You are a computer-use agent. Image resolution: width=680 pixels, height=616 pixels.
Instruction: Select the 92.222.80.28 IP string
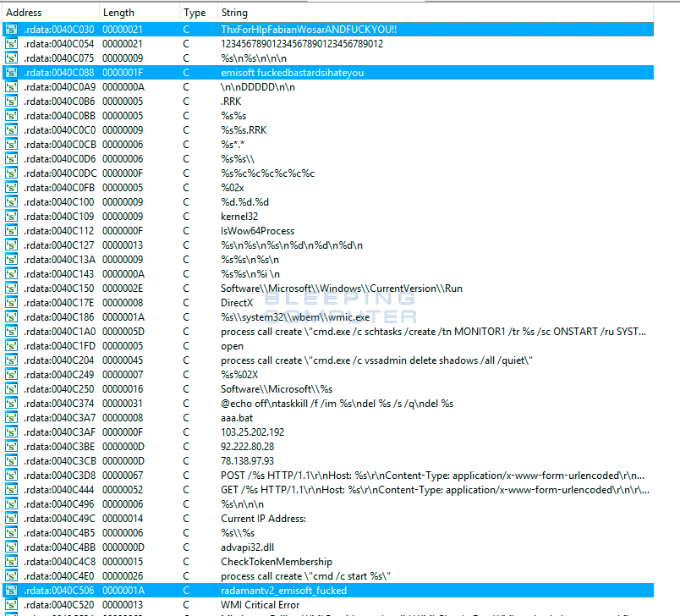click(248, 447)
